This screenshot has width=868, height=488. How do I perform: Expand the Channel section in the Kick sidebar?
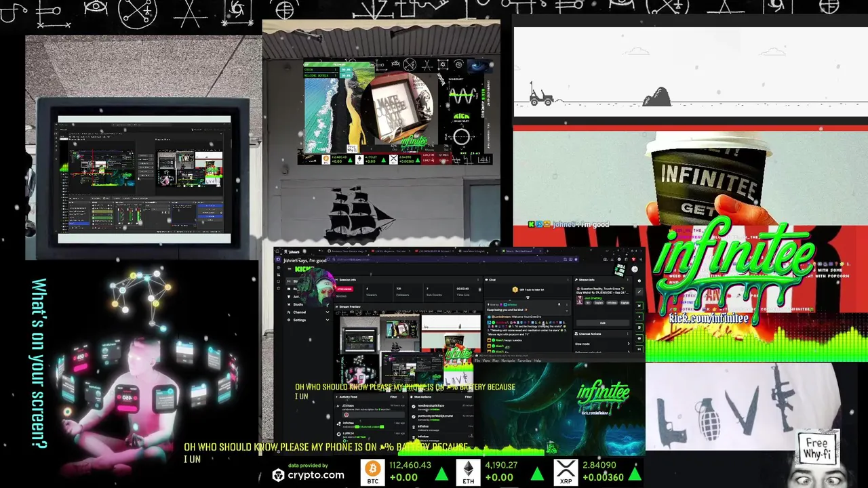[x=328, y=312]
